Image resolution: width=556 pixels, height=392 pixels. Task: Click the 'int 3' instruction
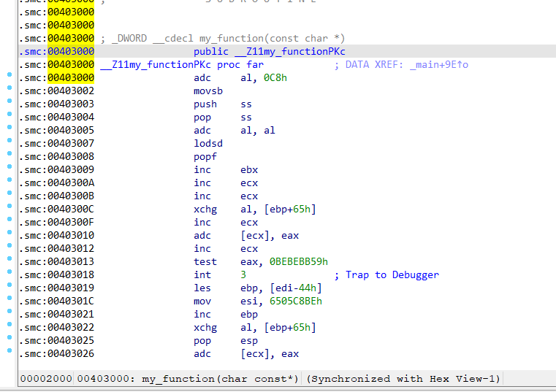pos(219,274)
